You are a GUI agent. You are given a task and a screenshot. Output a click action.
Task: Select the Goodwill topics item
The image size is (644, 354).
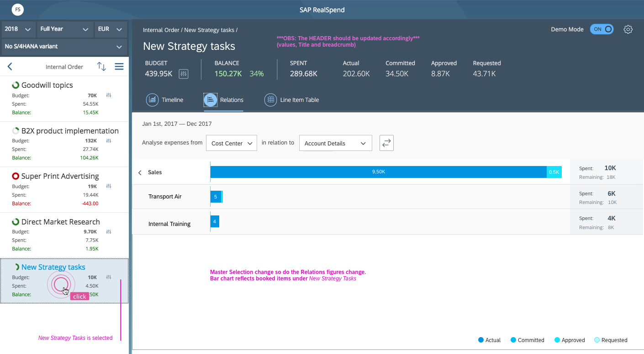[64, 98]
